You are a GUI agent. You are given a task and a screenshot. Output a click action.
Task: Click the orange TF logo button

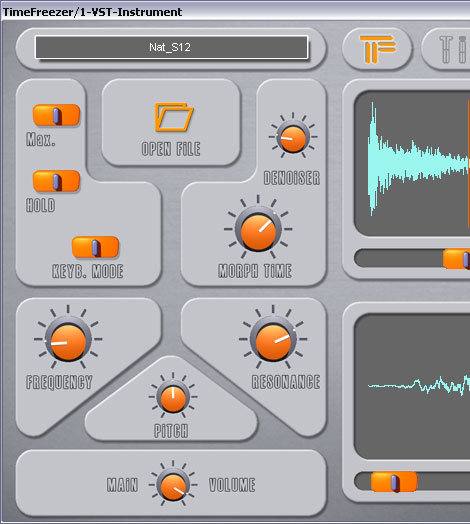click(x=377, y=49)
